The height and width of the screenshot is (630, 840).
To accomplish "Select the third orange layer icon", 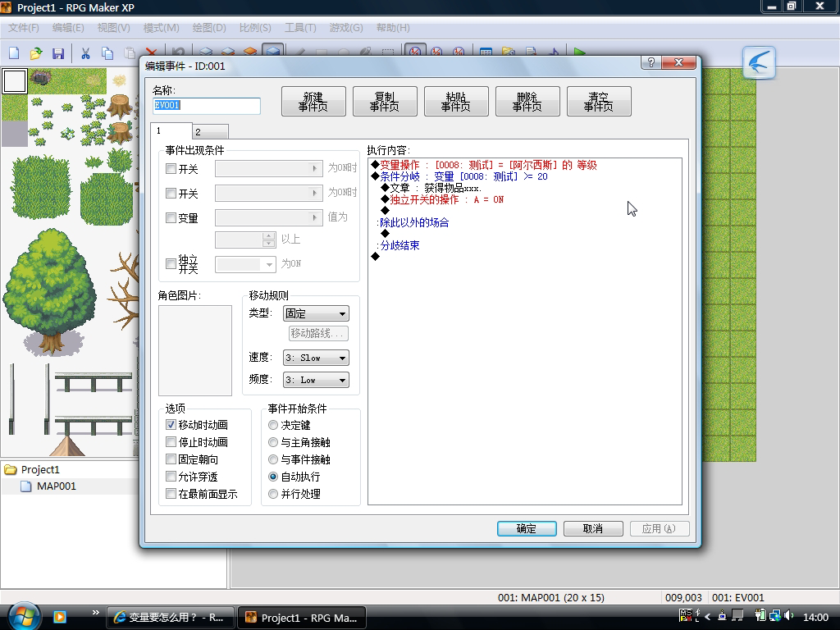I will pos(250,51).
